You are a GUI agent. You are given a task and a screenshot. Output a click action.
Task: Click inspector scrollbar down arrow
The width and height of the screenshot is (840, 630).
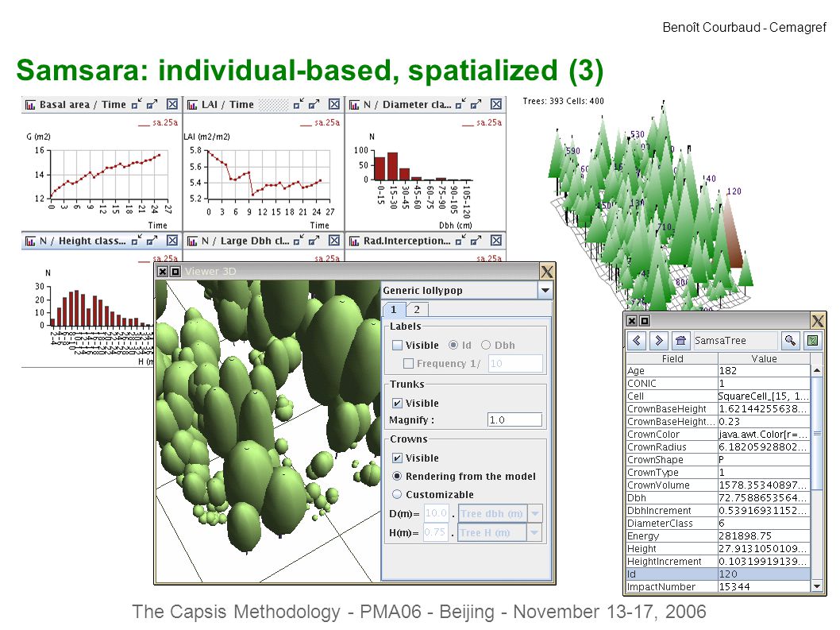tap(817, 586)
